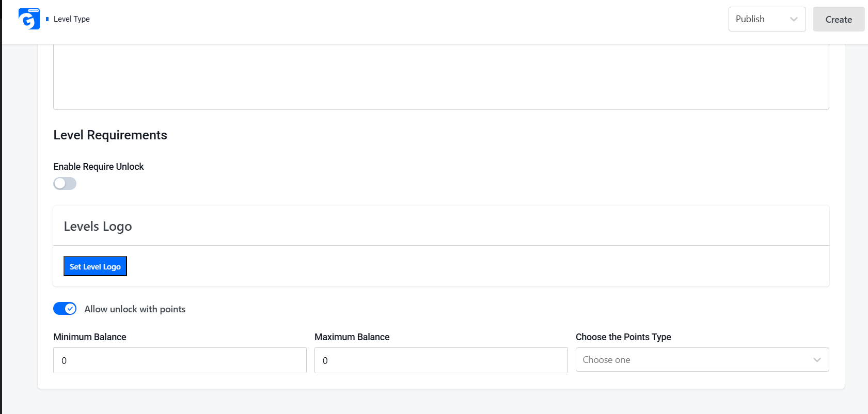Click the Choose the Points Type label

[x=623, y=337]
